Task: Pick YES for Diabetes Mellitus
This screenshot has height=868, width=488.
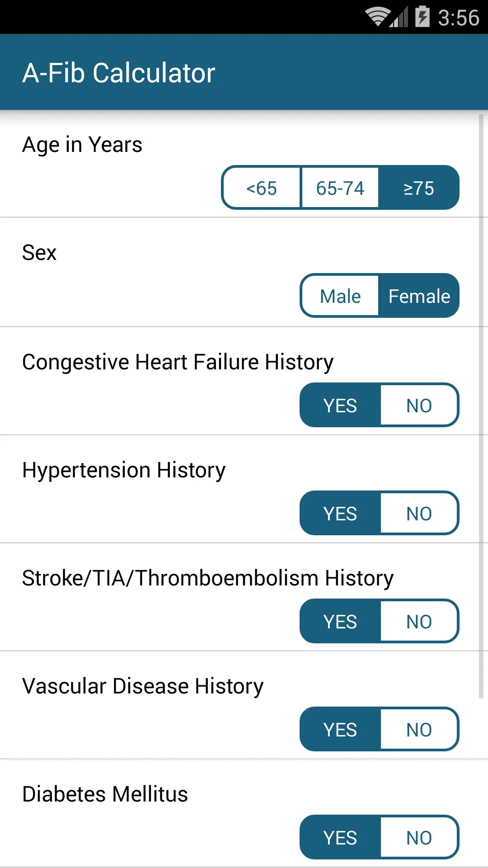Action: (x=340, y=837)
